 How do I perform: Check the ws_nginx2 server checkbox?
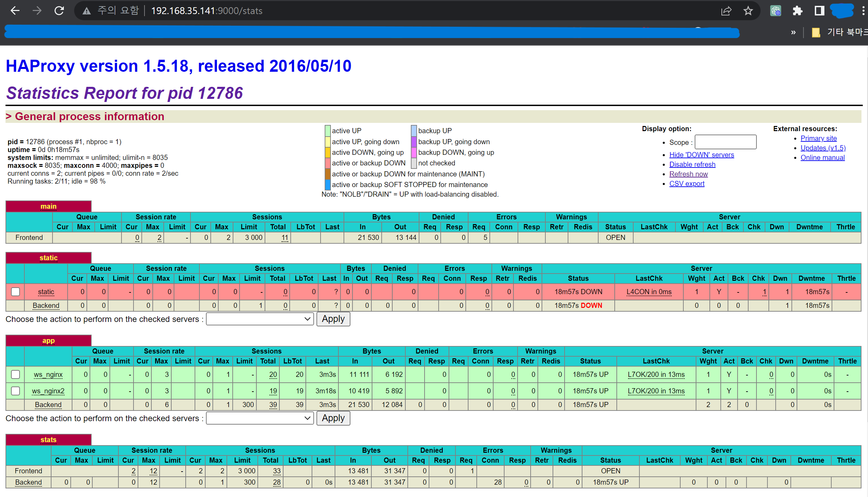point(15,391)
